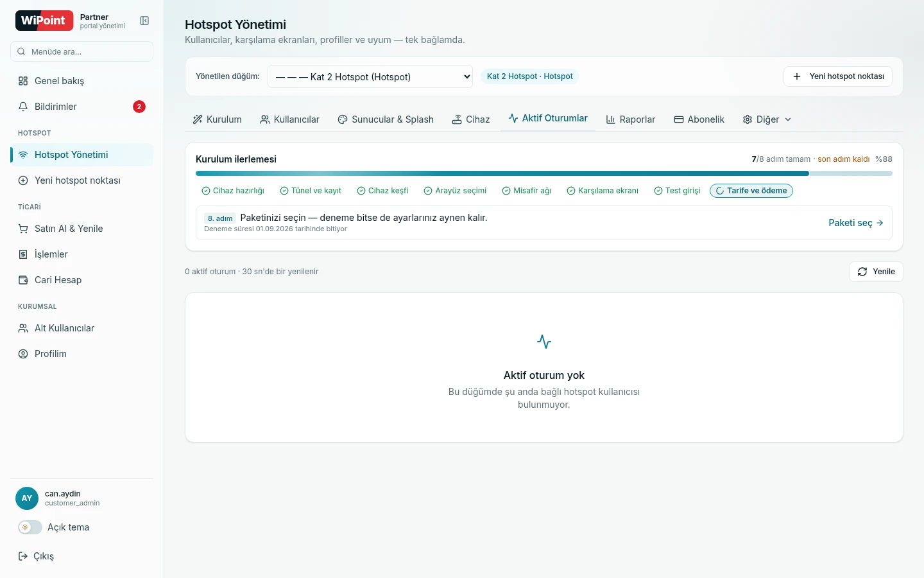The image size is (924, 578).
Task: Select the Misafir ağı step
Action: coord(527,191)
